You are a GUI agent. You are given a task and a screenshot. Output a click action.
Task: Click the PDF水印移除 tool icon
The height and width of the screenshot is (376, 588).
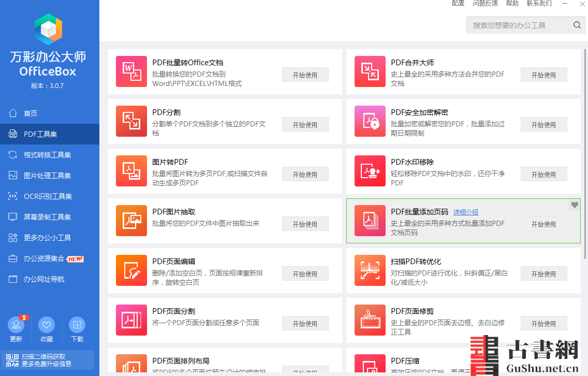pyautogui.click(x=370, y=171)
